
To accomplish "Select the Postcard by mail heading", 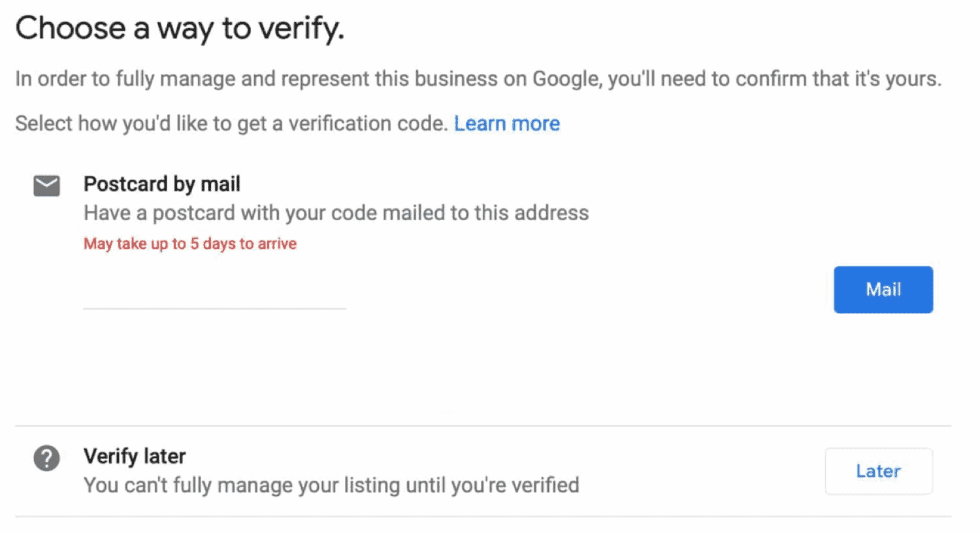I will coord(162,184).
